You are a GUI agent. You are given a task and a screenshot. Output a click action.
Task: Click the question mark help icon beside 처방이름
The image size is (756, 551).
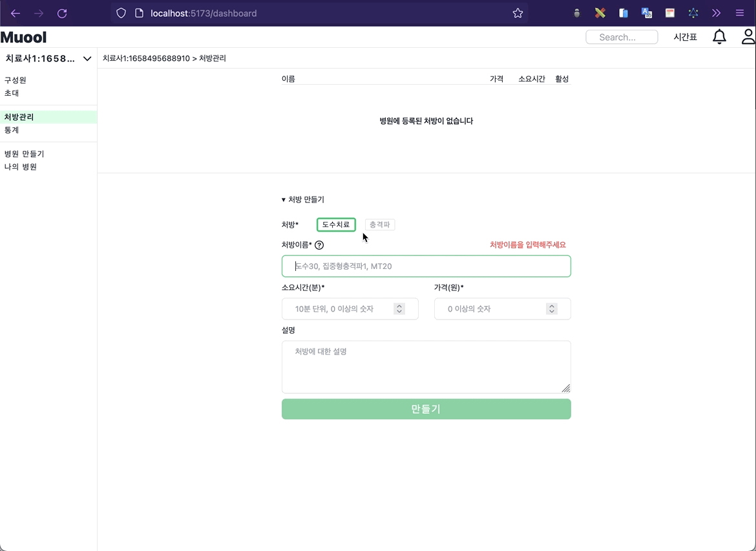pyautogui.click(x=319, y=244)
